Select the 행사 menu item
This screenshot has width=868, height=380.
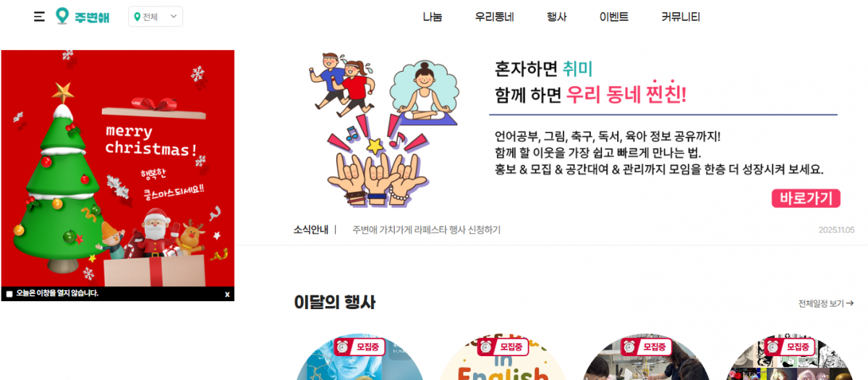coord(556,17)
